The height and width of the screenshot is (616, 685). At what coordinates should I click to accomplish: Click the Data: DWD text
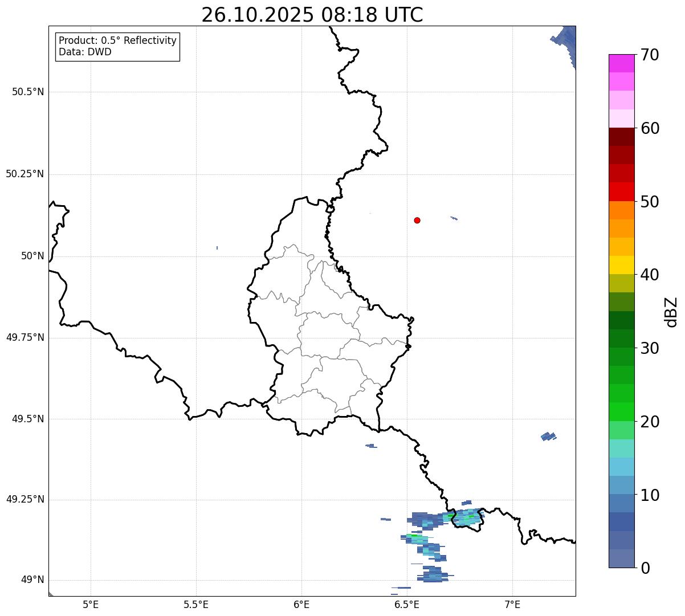85,52
